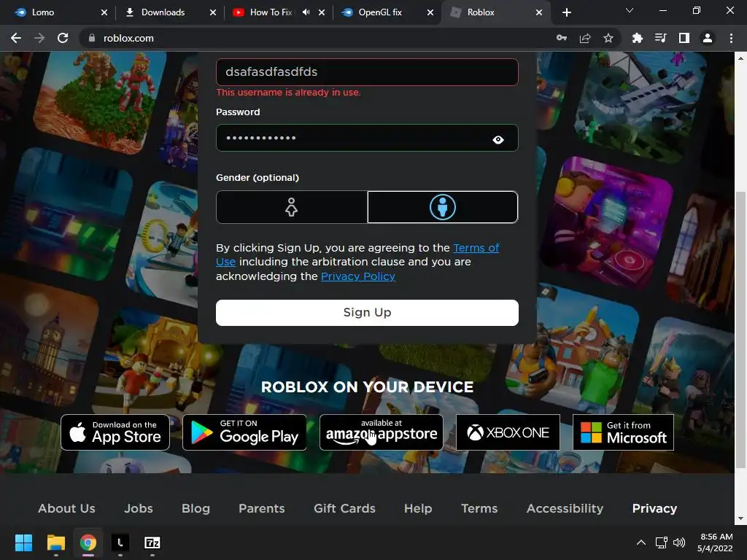The height and width of the screenshot is (560, 747).
Task: Click the scrollbar up arrow
Action: [740, 58]
